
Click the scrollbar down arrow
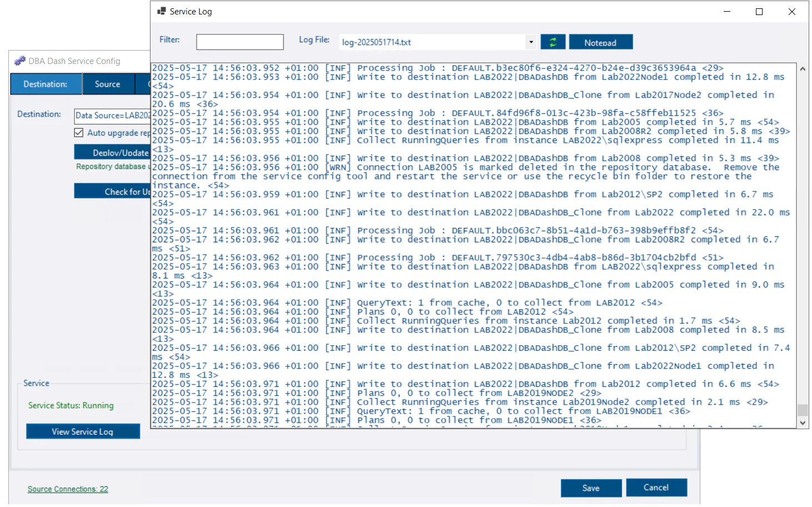point(803,423)
